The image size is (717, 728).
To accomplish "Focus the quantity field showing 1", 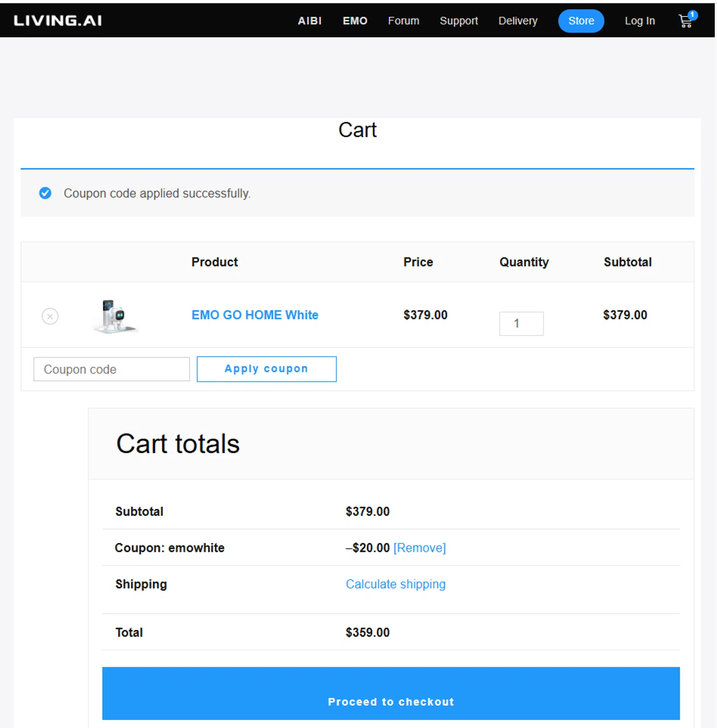I will [x=521, y=324].
